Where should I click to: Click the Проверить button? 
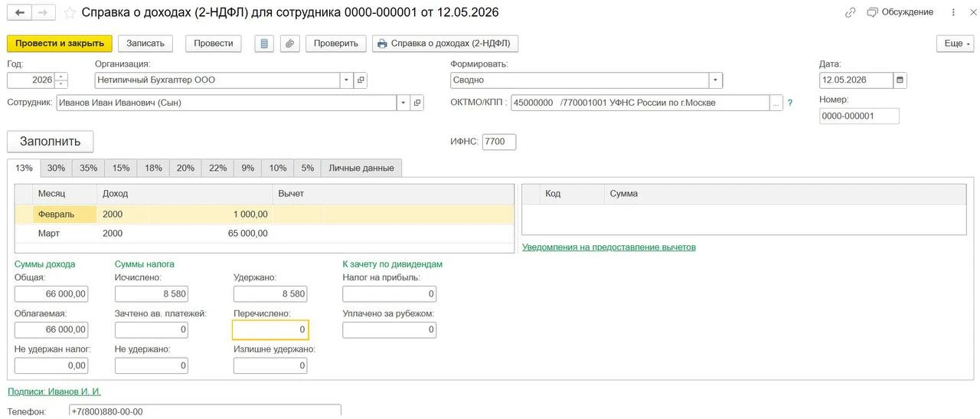[336, 44]
